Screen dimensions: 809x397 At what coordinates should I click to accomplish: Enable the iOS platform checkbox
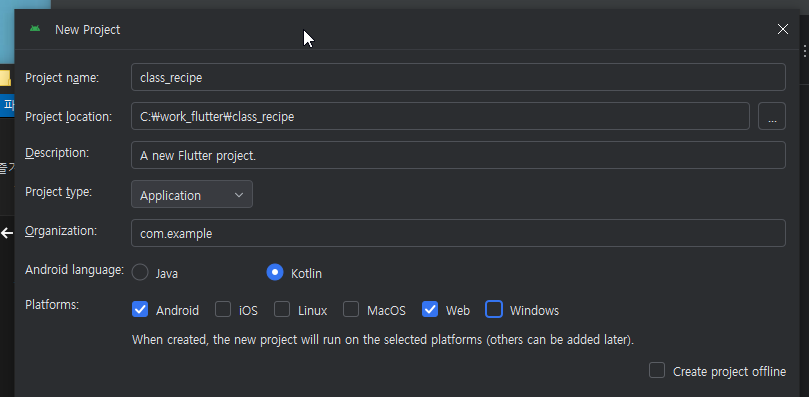coord(223,309)
